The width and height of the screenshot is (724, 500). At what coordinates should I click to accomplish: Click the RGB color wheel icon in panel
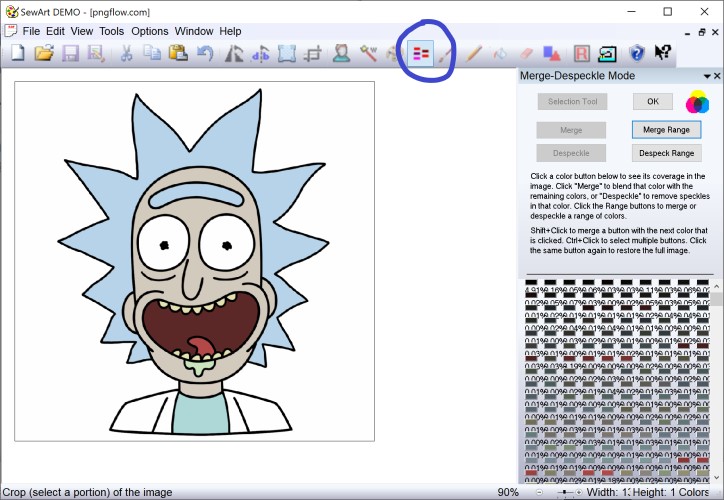pyautogui.click(x=697, y=102)
